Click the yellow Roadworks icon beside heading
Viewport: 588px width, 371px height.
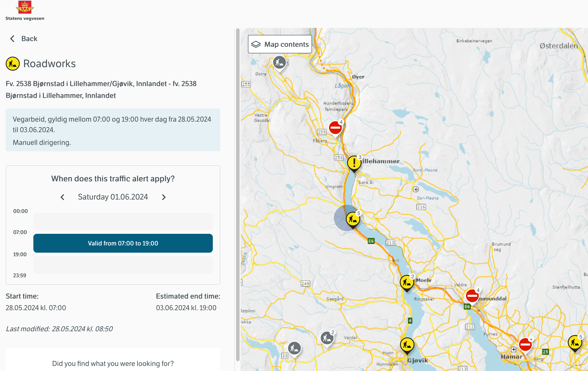[13, 64]
